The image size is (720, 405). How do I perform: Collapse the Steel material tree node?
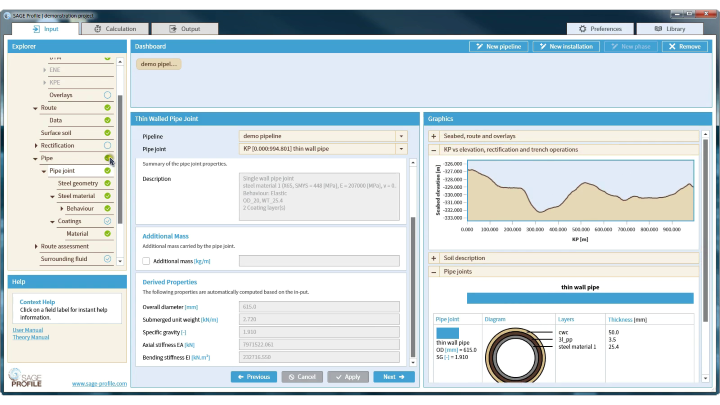[x=52, y=197]
